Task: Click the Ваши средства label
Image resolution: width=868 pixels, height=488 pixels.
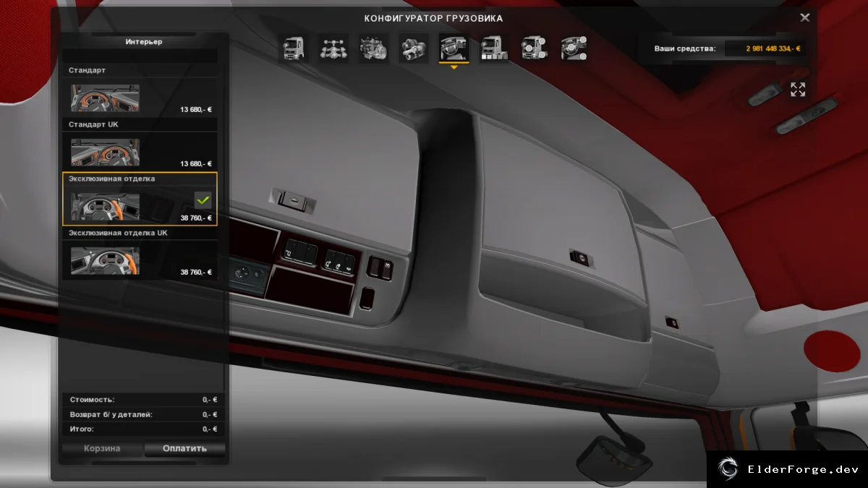Action: coord(685,49)
